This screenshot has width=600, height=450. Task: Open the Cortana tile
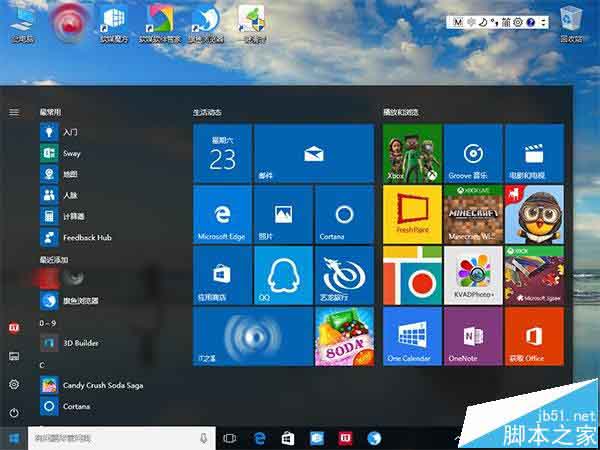(344, 214)
